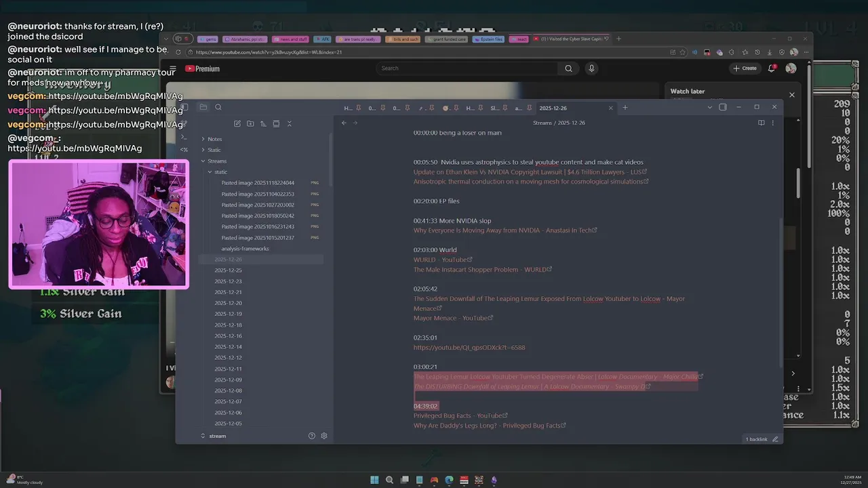868x488 pixels.
Task: Click the YouTube Create button
Action: point(745,68)
